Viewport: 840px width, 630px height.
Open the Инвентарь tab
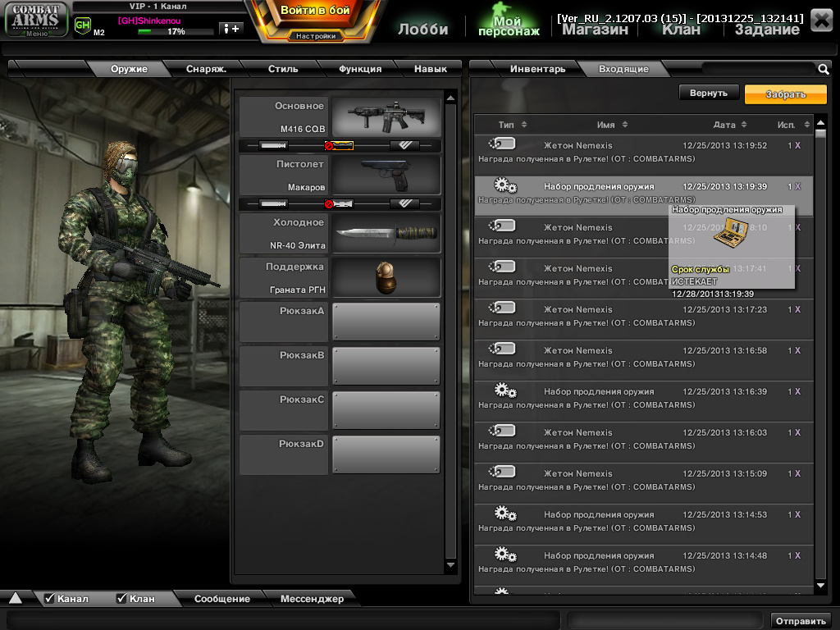coord(537,69)
